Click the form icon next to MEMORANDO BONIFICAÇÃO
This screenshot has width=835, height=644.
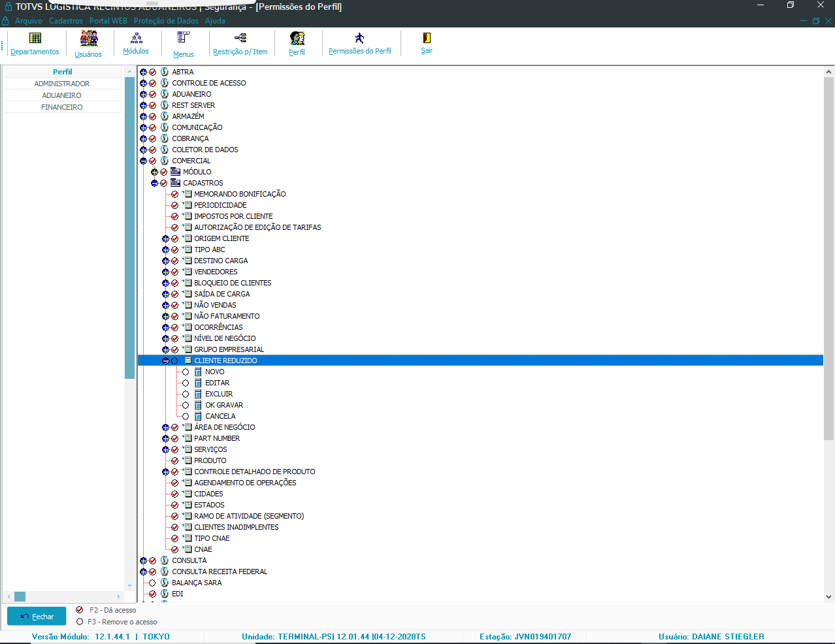click(x=187, y=194)
